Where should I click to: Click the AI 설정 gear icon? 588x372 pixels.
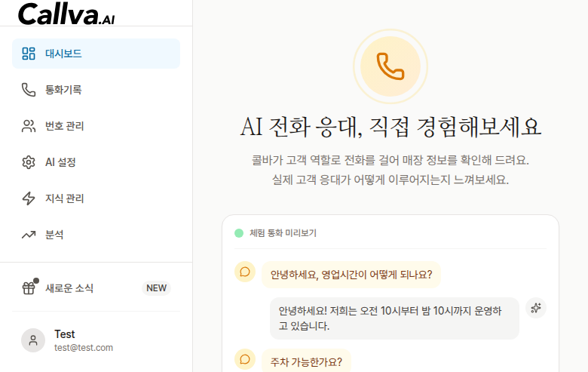point(29,162)
